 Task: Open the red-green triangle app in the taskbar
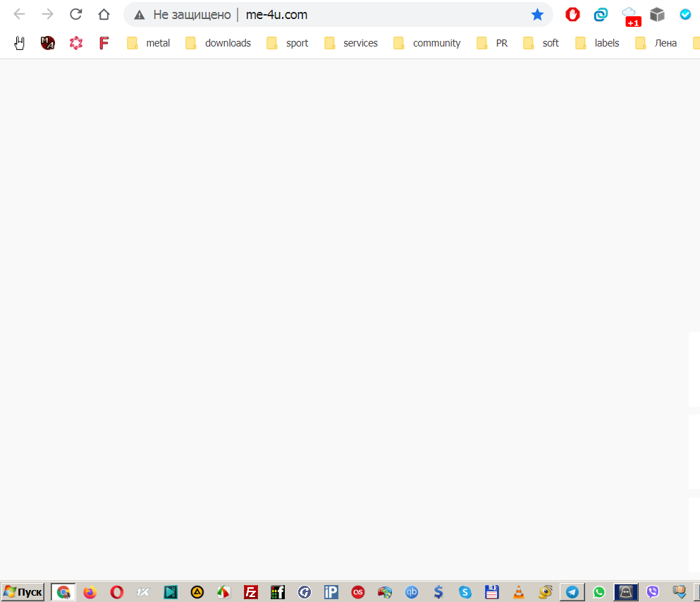pos(223,592)
